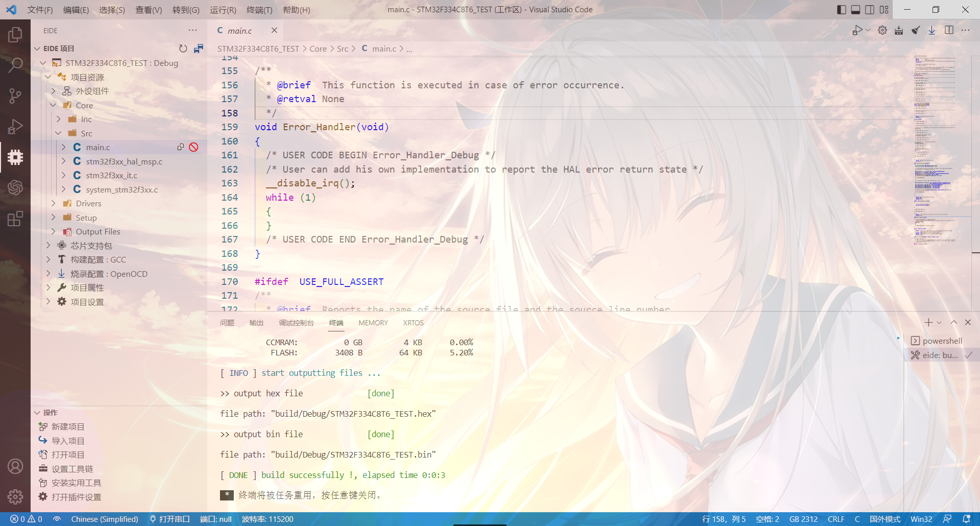Click the clean icon in editor toolbar
This screenshot has height=526, width=980.
[x=916, y=31]
